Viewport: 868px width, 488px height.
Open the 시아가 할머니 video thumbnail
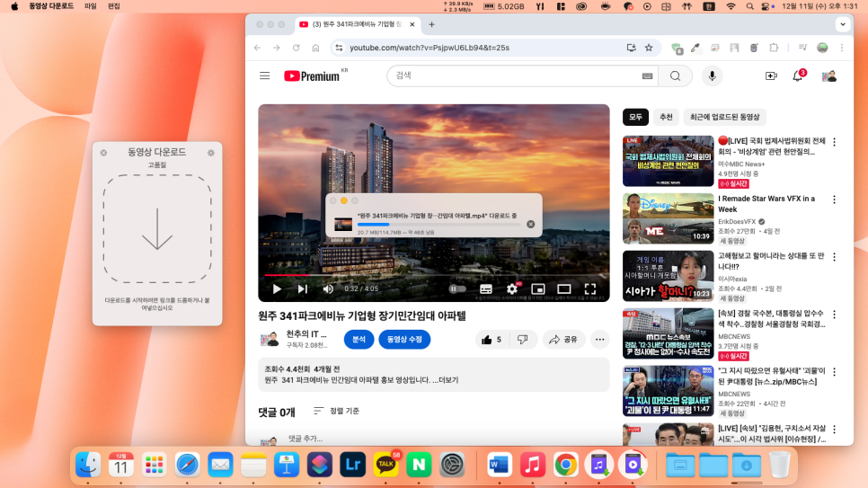point(669,276)
